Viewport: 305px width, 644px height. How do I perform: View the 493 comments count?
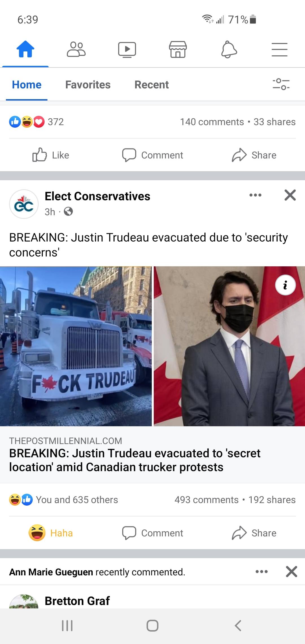click(206, 500)
